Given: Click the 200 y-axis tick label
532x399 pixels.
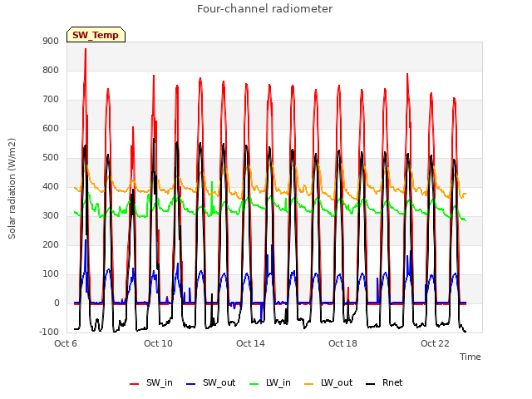Looking at the screenshot, I should click(51, 245).
